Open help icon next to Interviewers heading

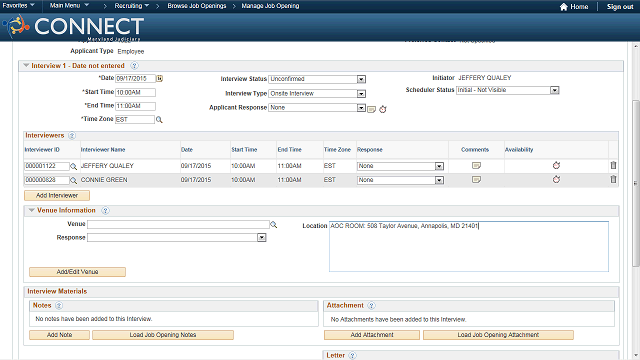pyautogui.click(x=72, y=136)
